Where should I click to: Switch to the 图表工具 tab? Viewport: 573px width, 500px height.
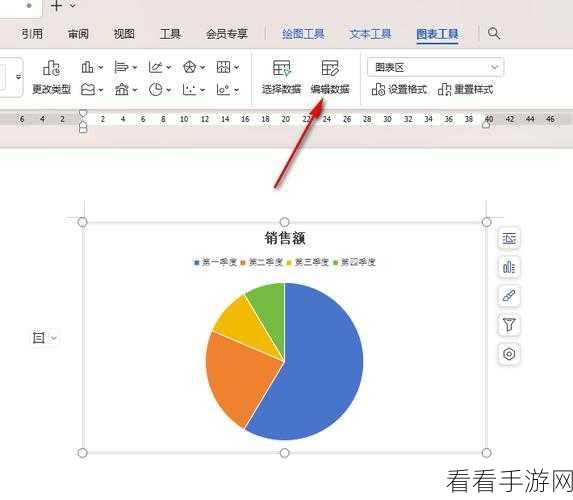tap(437, 34)
